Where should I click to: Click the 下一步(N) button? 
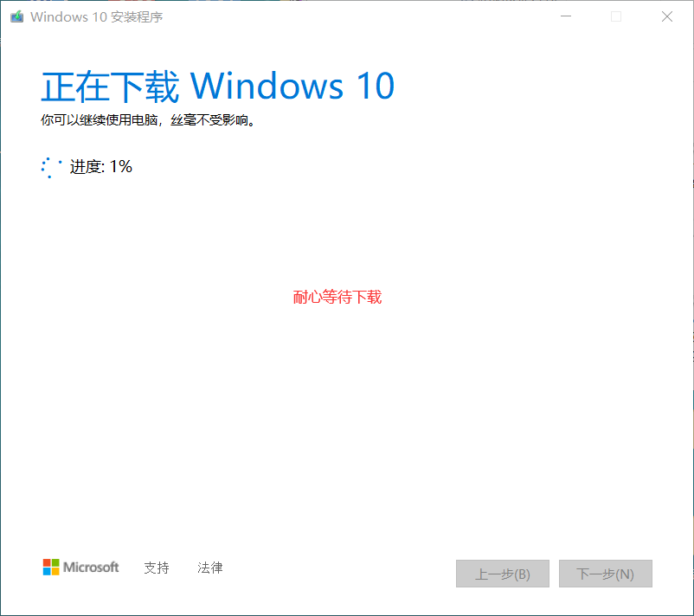click(606, 574)
